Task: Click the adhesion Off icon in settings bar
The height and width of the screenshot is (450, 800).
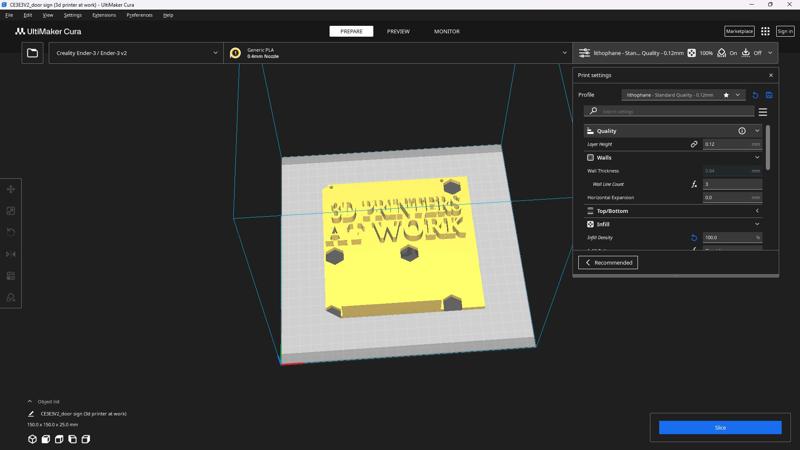Action: coord(746,53)
